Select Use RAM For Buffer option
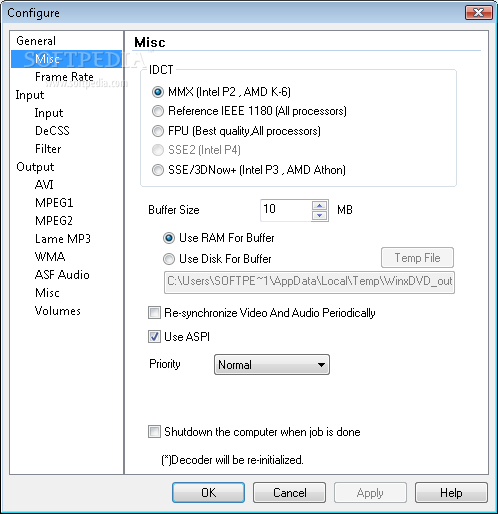 169,238
